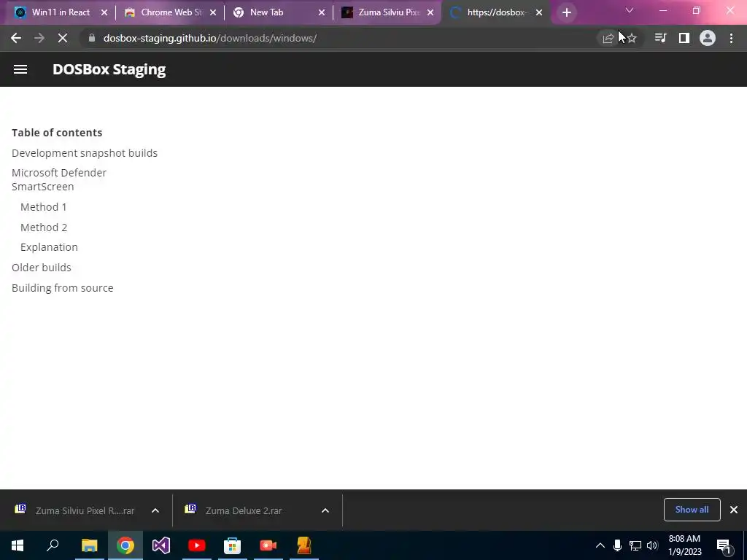Screen dimensions: 747x560
Task: Close the downloads bar
Action: tap(734, 510)
